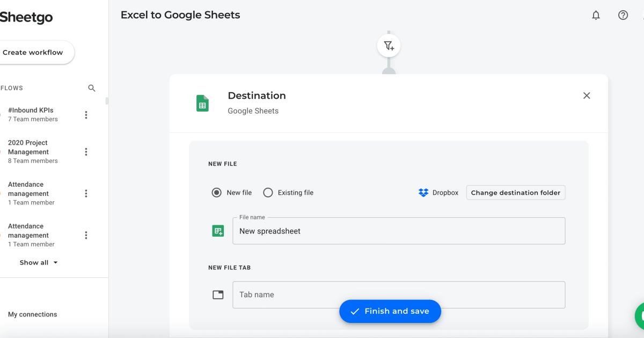The width and height of the screenshot is (644, 338).
Task: Click the tab icon beside Tab name field
Action: click(x=218, y=294)
